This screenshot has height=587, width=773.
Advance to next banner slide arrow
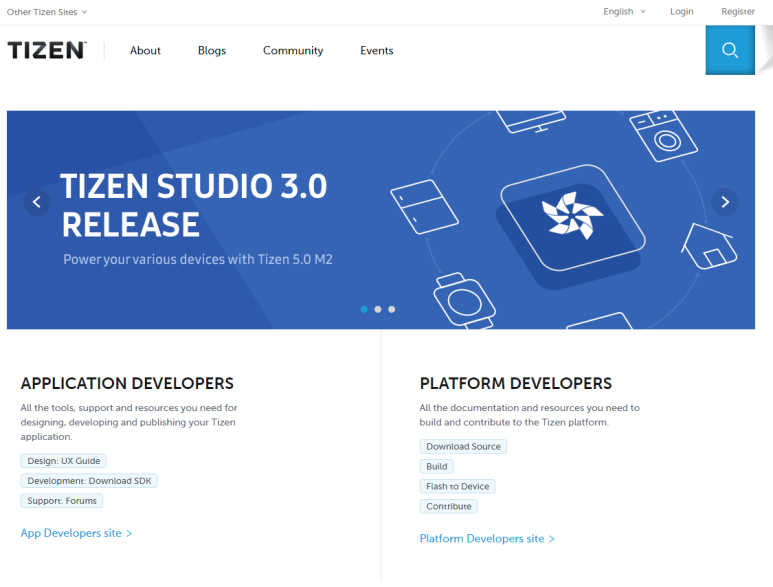pyautogui.click(x=725, y=202)
